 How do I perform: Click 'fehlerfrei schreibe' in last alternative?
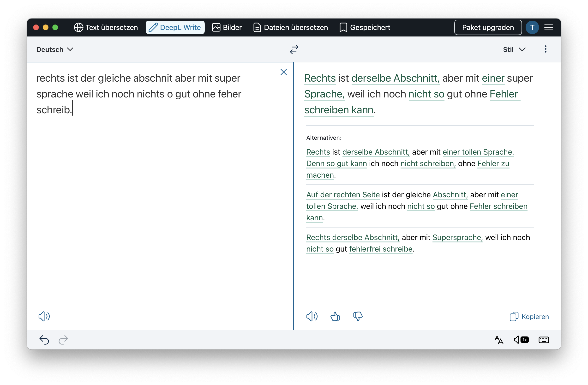tap(380, 249)
